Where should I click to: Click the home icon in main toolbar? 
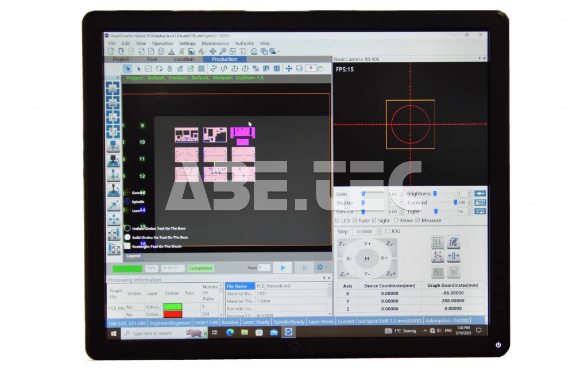tap(254, 51)
